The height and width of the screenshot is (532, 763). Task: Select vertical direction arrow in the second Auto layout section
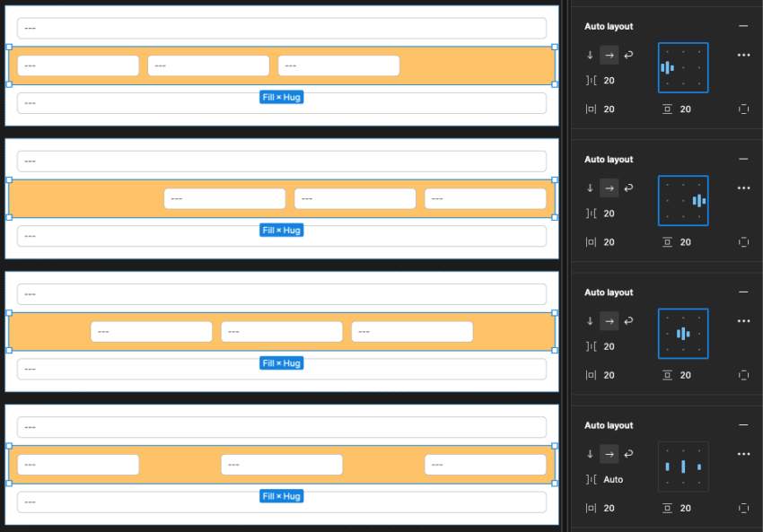pyautogui.click(x=590, y=188)
